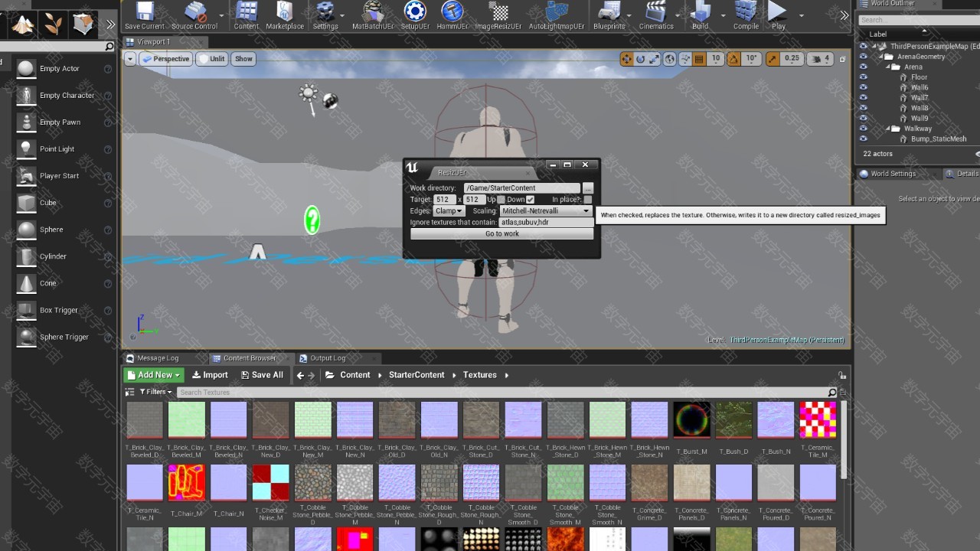Toggle world coordinate system globe icon
The width and height of the screenshot is (980, 551).
(670, 59)
